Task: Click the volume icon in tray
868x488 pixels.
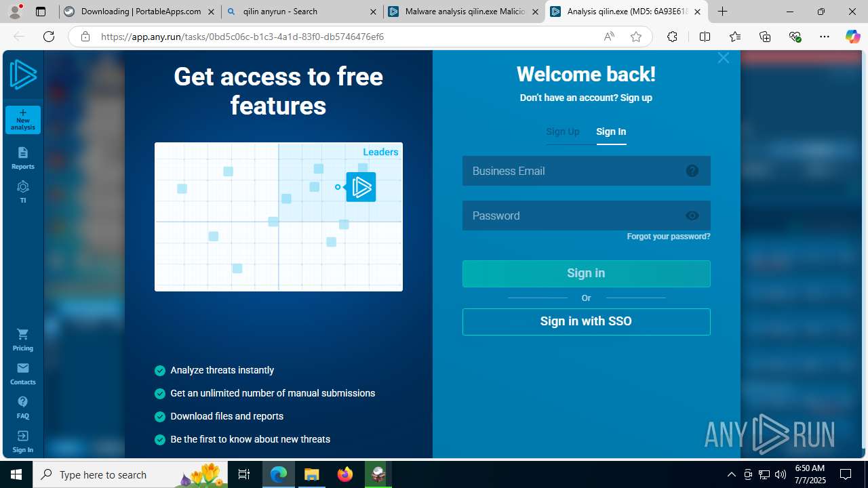Action: 781,474
